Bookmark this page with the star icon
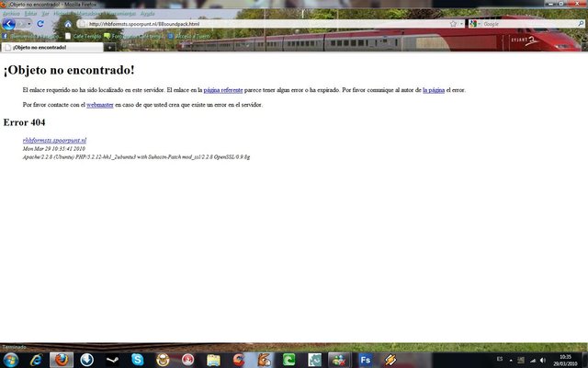588x368 pixels. pyautogui.click(x=453, y=23)
